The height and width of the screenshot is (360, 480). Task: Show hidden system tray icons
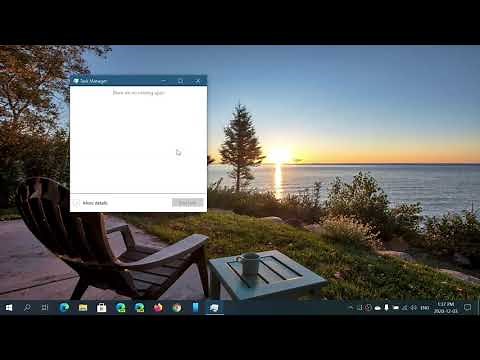(x=351, y=308)
